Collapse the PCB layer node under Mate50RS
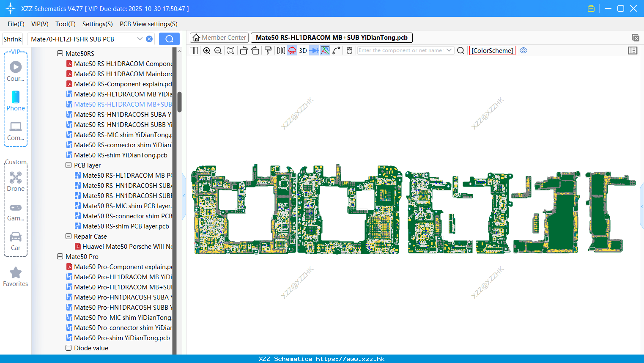 [x=69, y=165]
